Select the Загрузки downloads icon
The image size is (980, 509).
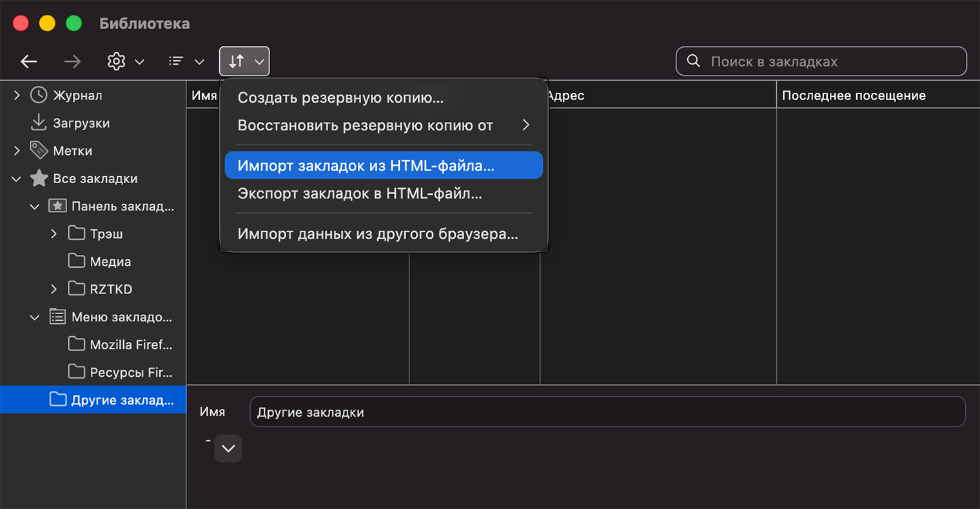point(38,123)
